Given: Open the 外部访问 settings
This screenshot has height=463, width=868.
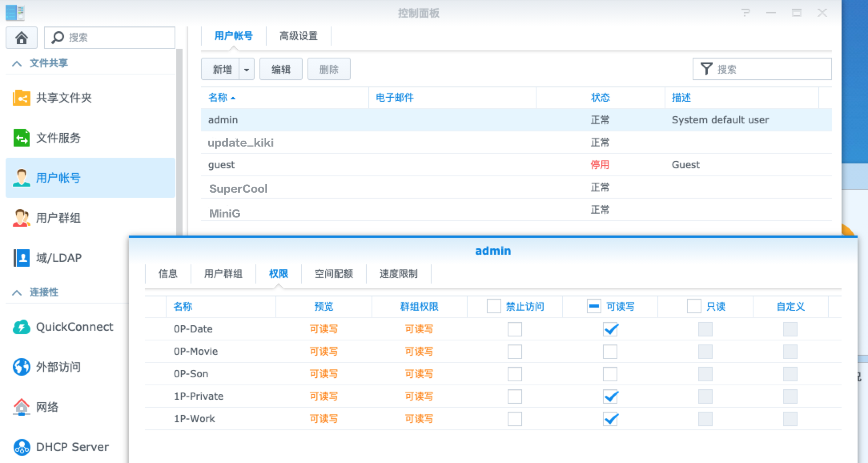Looking at the screenshot, I should click(x=58, y=367).
